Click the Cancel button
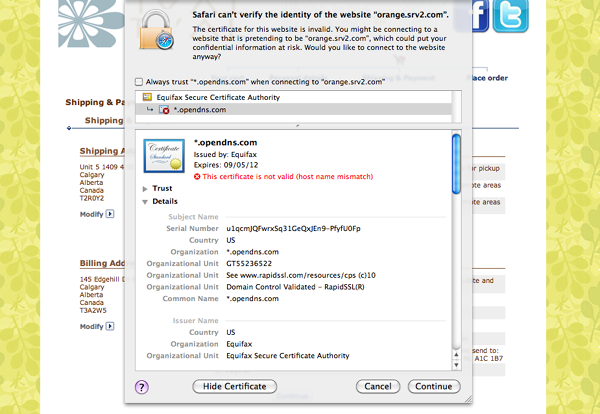This screenshot has width=600, height=414. coord(377,386)
